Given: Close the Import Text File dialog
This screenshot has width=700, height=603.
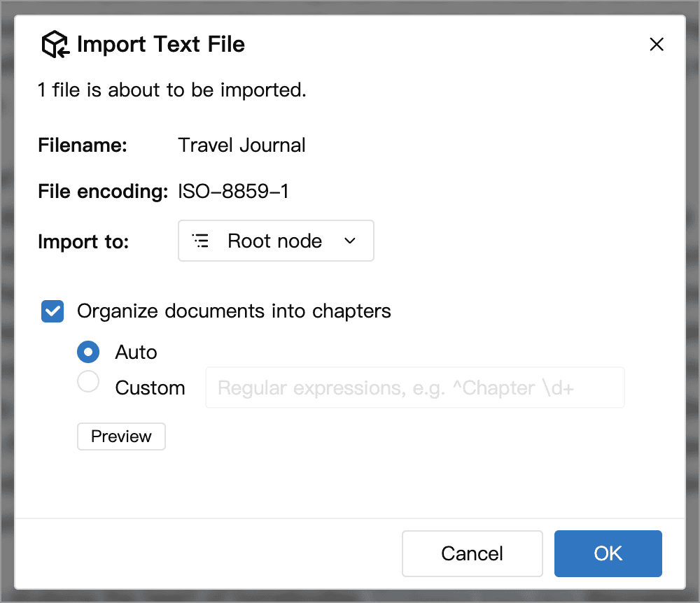Looking at the screenshot, I should [657, 44].
